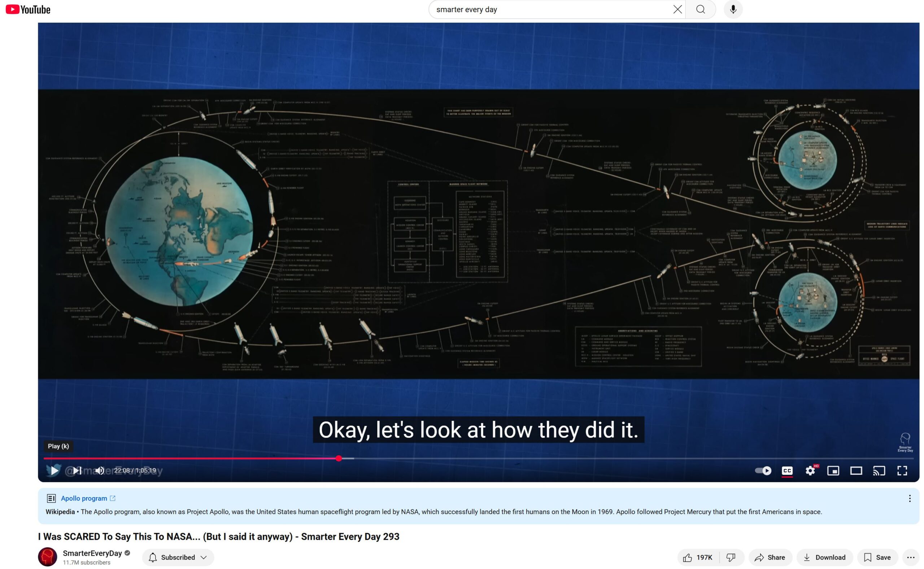Switch to miniplayer mode
Viewport: 924px width, 569px height.
[833, 470]
